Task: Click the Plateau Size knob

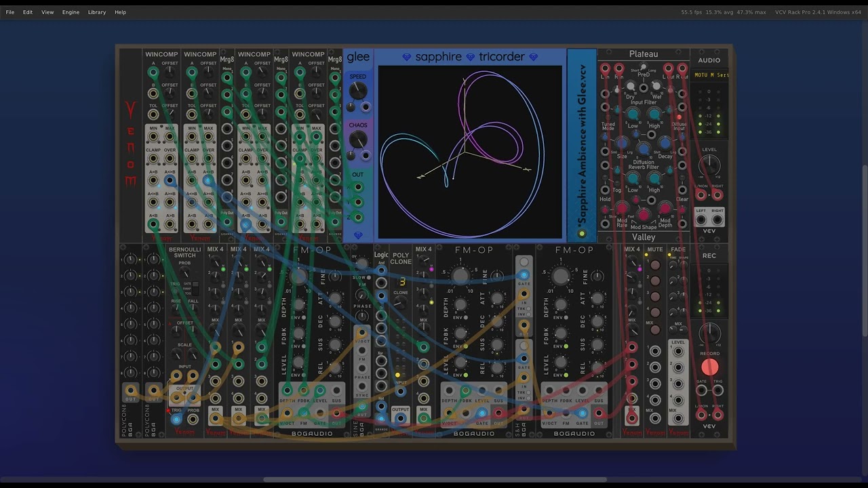Action: (623, 143)
